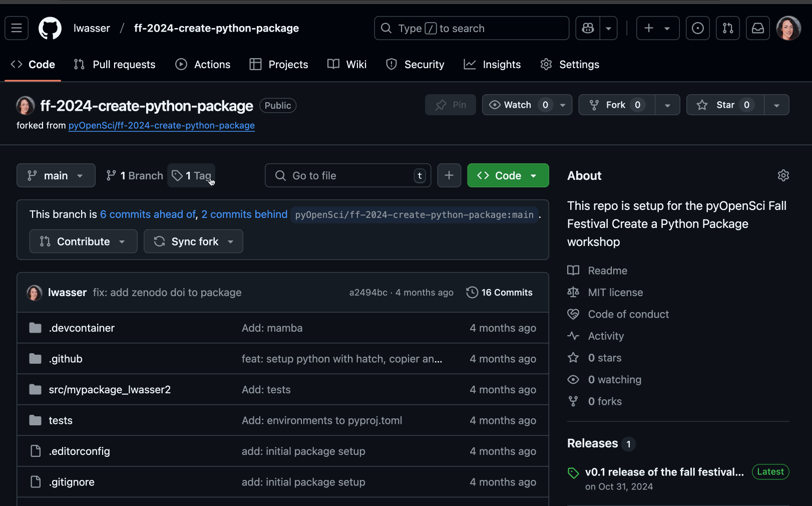Switch to the Code tab
Viewport: 812px width, 506px height.
[33, 65]
